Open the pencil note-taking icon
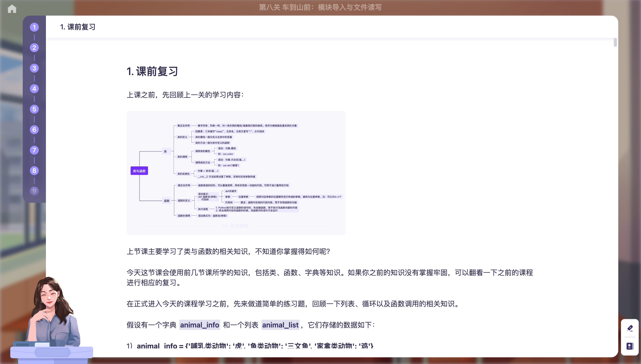Screen dimensions: 641x364 tap(630, 328)
